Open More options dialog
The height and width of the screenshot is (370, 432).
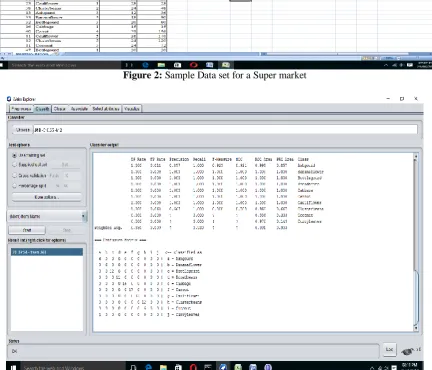coord(47,197)
